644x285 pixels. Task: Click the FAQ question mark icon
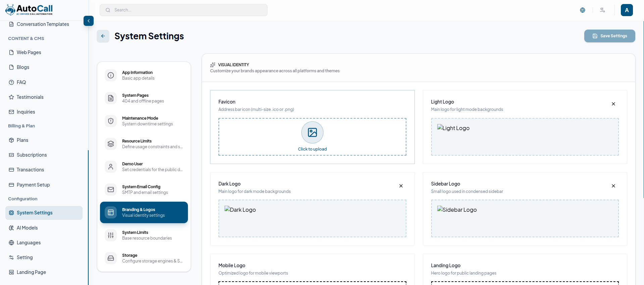pyautogui.click(x=11, y=82)
